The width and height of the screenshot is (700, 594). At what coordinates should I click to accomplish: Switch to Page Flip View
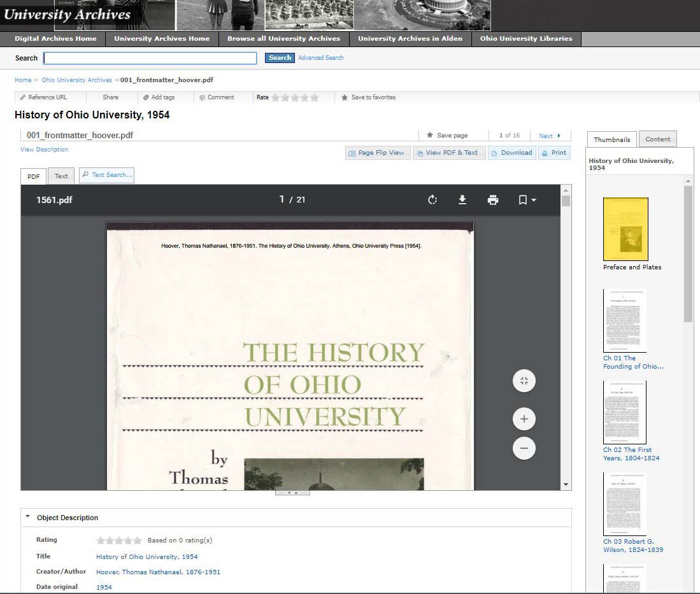pos(377,153)
